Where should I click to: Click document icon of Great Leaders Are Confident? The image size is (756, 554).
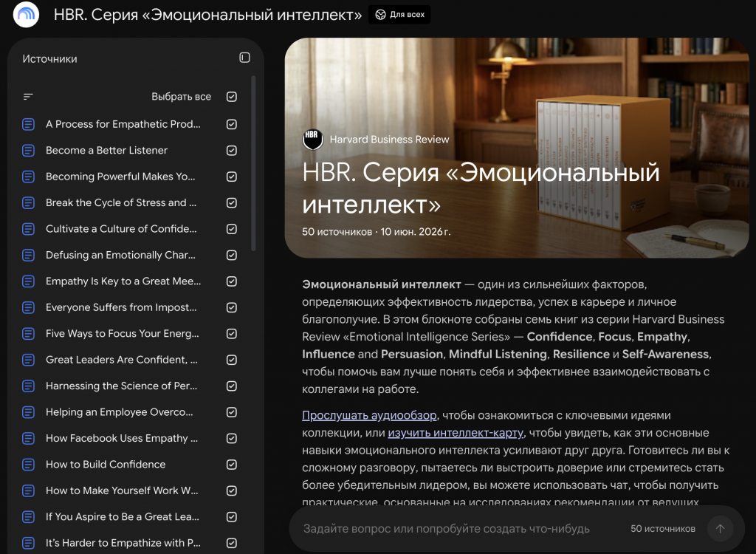pyautogui.click(x=29, y=360)
